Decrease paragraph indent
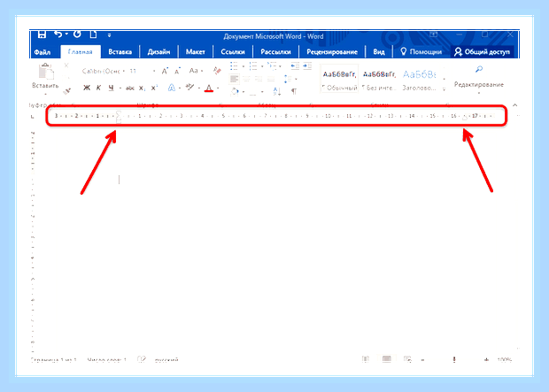549x392 pixels. [x=295, y=65]
